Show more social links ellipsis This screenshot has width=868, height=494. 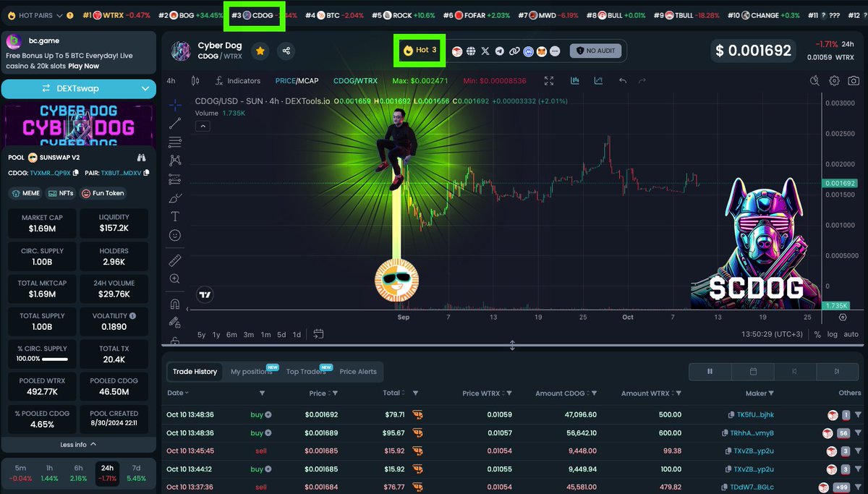point(556,51)
